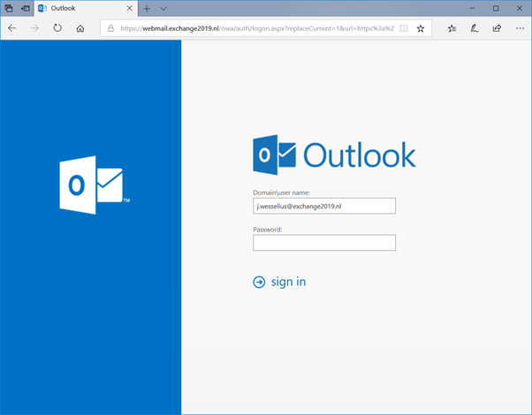Viewport: 532px width, 415px height.
Task: Click the lock site-info icon
Action: [x=110, y=28]
